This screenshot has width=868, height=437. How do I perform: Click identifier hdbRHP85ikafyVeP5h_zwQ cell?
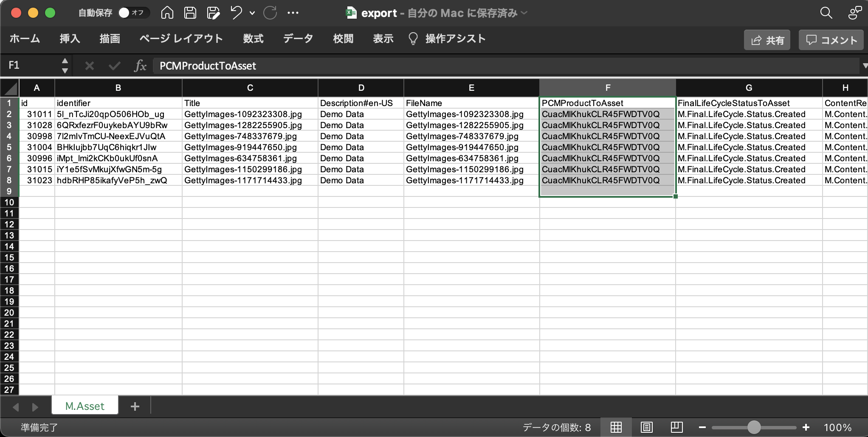(118, 180)
